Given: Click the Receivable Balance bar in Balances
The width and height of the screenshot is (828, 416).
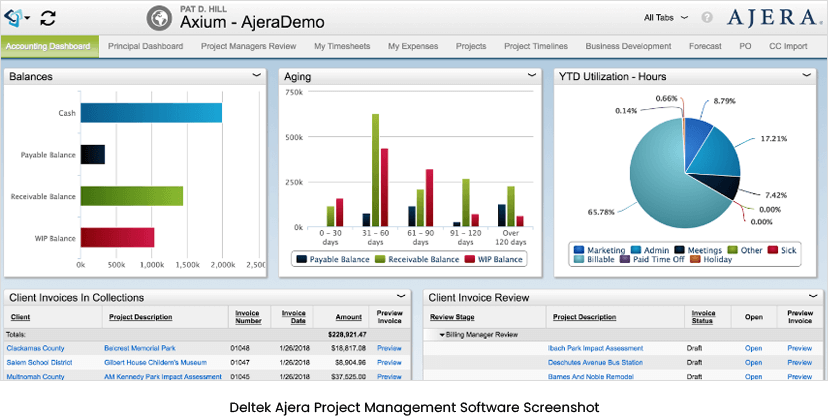Looking at the screenshot, I should tap(131, 196).
